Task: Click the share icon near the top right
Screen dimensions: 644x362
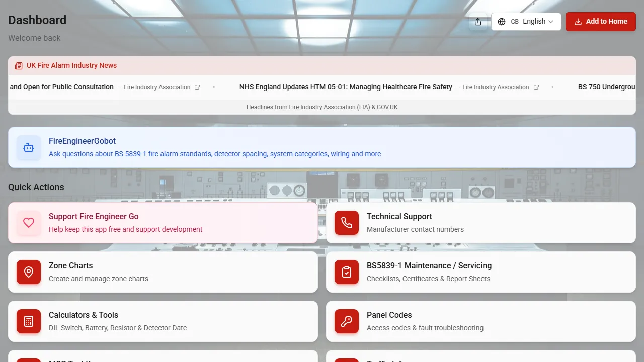Action: coord(477,21)
